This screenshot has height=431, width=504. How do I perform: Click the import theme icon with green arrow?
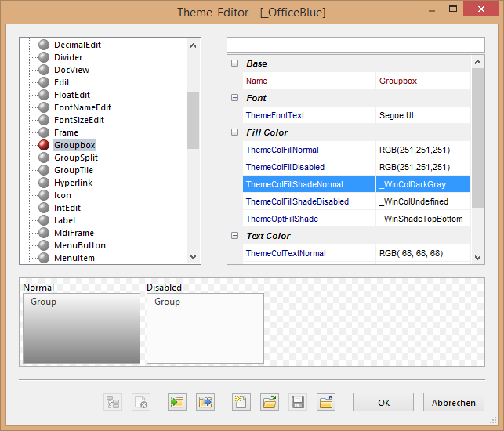177,402
